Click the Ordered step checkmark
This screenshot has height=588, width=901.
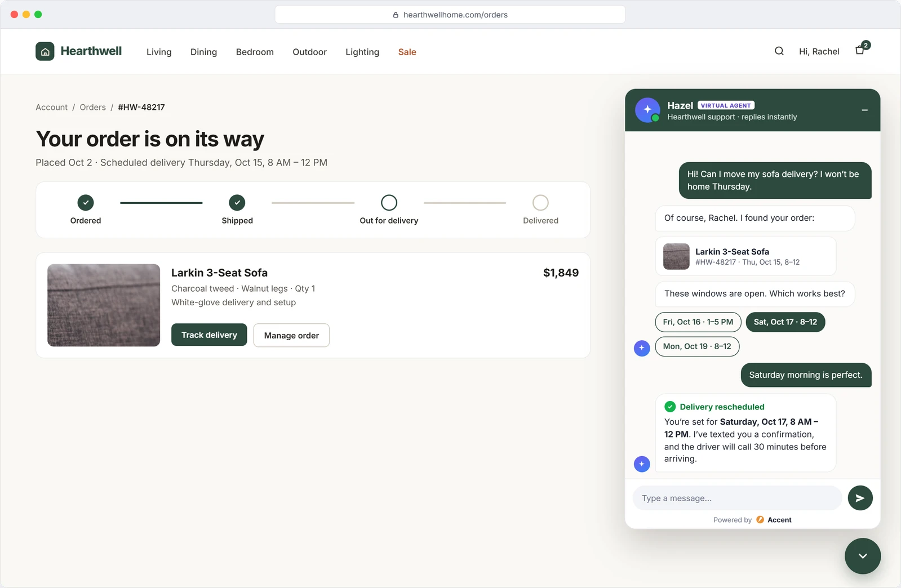click(86, 202)
